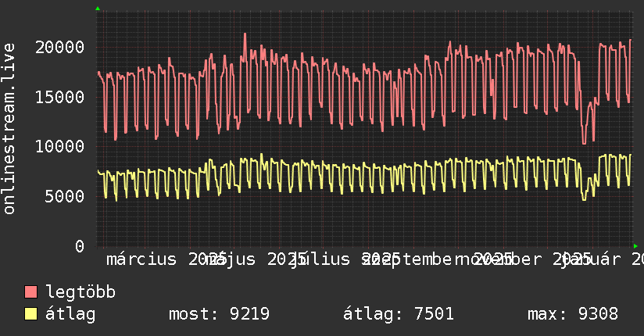Click the átlag: 7501 statistic
The width and height of the screenshot is (644, 336).
(x=399, y=314)
